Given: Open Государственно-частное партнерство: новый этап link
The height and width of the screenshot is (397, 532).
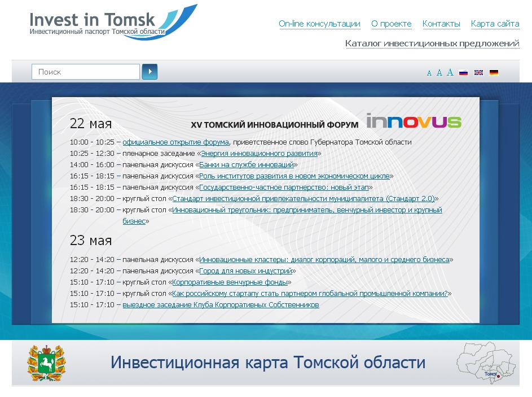Looking at the screenshot, I should tap(284, 187).
